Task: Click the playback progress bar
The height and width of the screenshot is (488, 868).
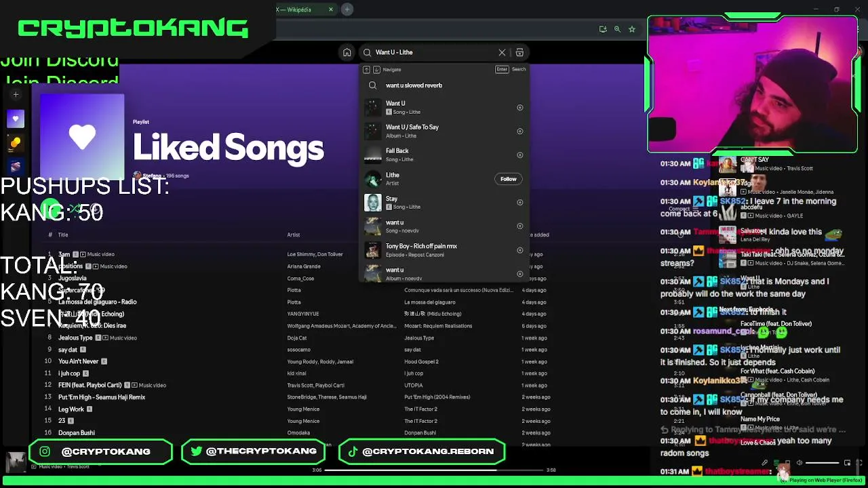Action: pos(434,470)
